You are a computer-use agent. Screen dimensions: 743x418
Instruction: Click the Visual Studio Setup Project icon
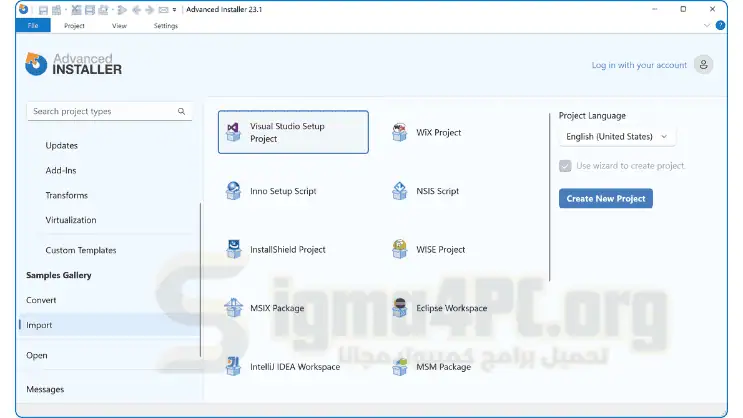coord(233,132)
